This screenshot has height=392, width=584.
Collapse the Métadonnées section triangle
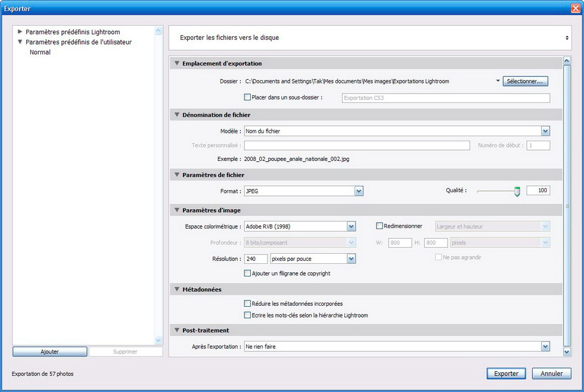(176, 290)
